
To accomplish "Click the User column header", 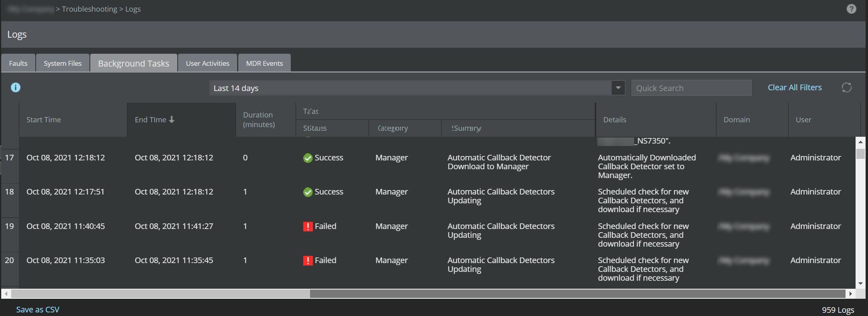I will click(824, 120).
